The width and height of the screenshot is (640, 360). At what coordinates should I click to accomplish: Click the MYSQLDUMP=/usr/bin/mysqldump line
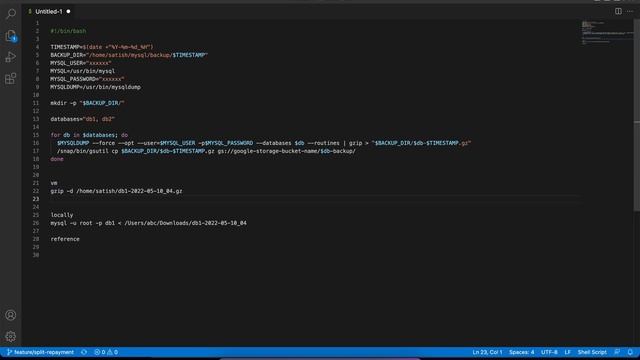click(x=96, y=87)
